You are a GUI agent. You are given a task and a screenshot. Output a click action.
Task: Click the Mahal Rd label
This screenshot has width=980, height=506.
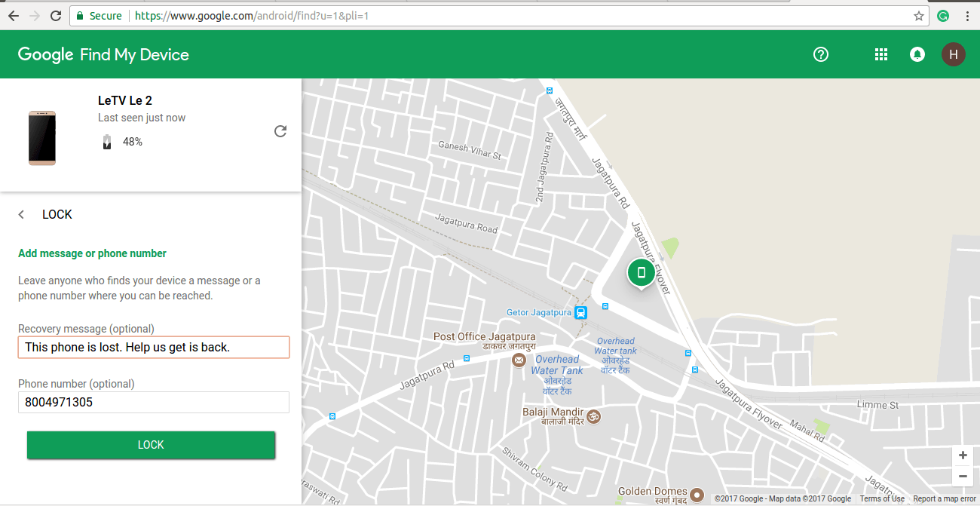pos(807,431)
